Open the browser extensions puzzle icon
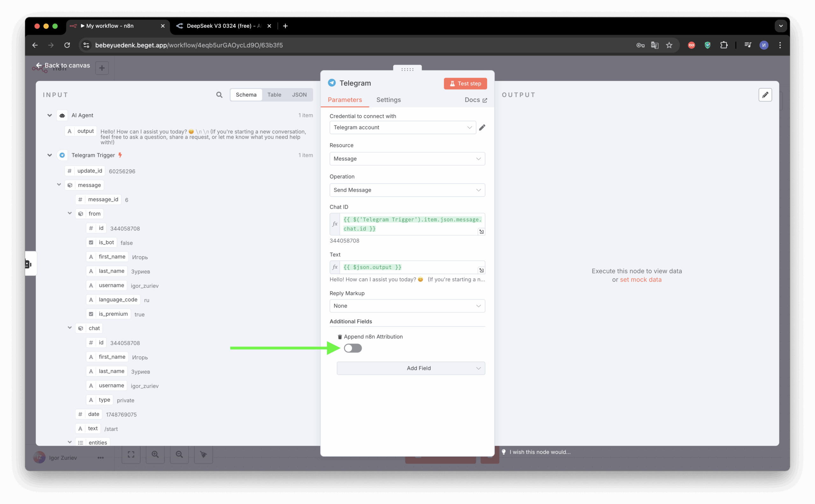This screenshot has height=504, width=815. click(724, 45)
